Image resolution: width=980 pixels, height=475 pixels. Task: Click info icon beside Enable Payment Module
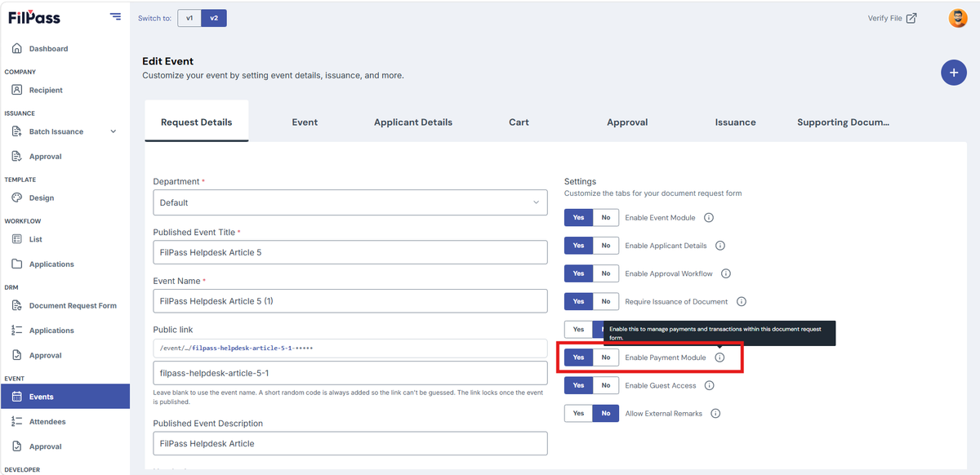(x=719, y=357)
